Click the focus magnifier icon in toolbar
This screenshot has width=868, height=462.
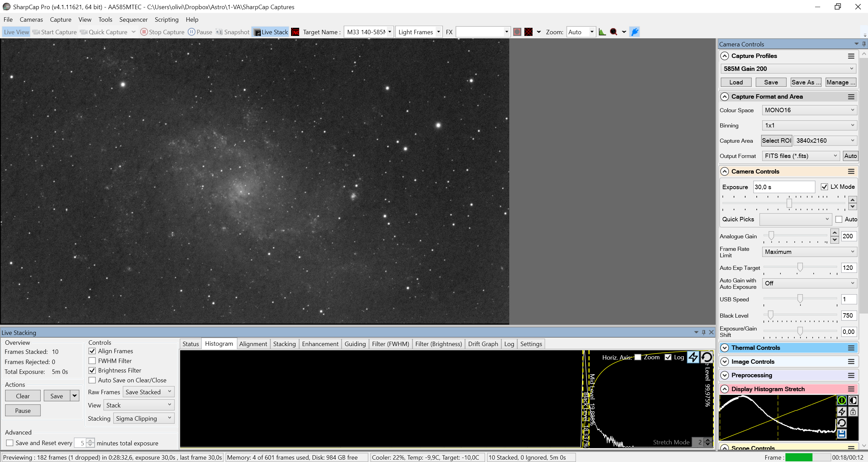click(613, 32)
